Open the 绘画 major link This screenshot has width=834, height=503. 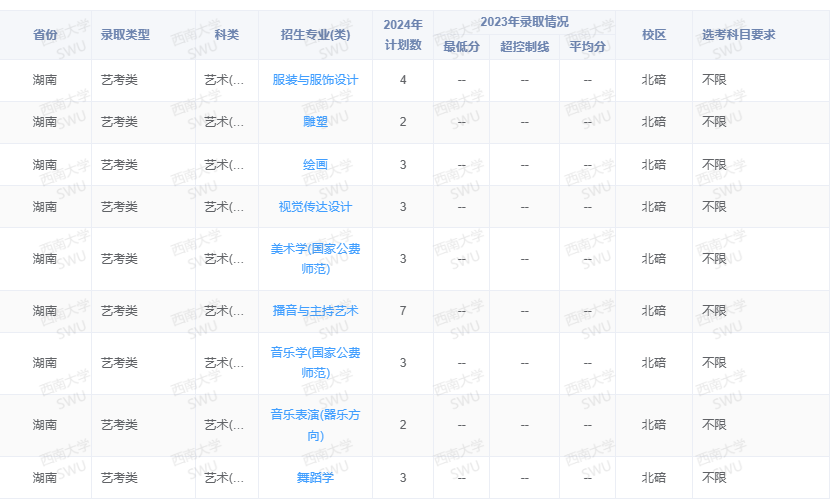point(315,165)
